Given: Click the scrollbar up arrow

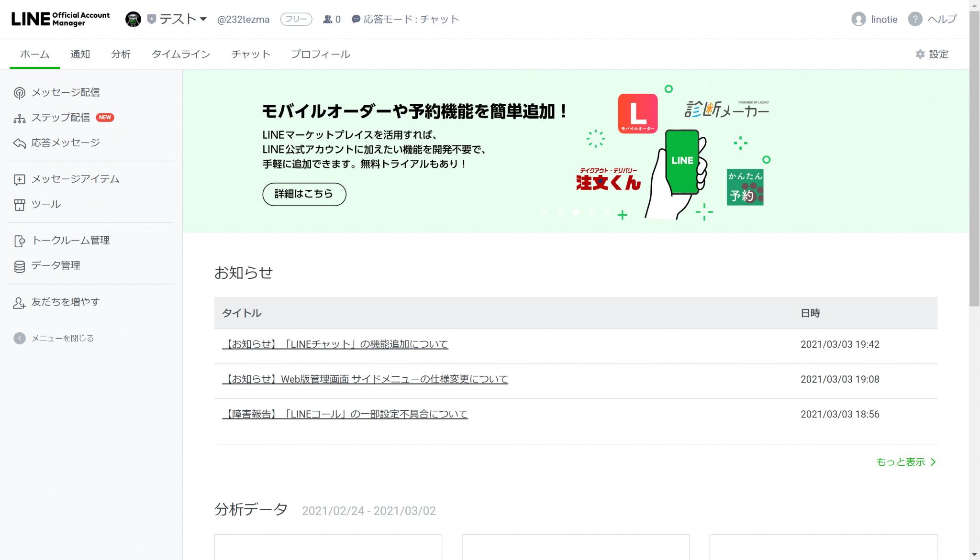Looking at the screenshot, I should [974, 5].
